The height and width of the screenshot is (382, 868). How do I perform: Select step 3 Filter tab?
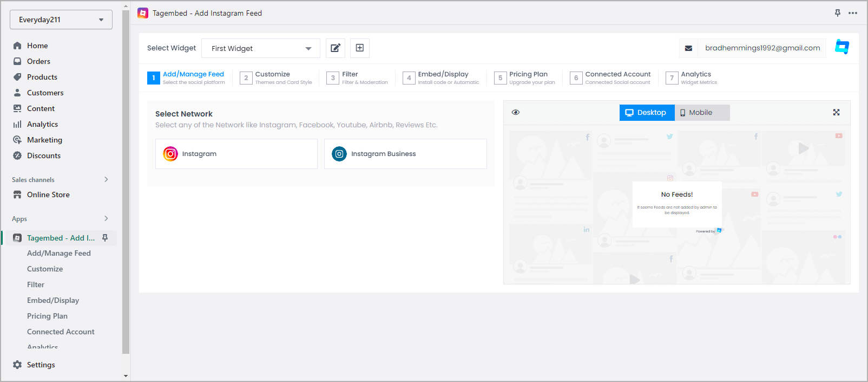click(357, 78)
